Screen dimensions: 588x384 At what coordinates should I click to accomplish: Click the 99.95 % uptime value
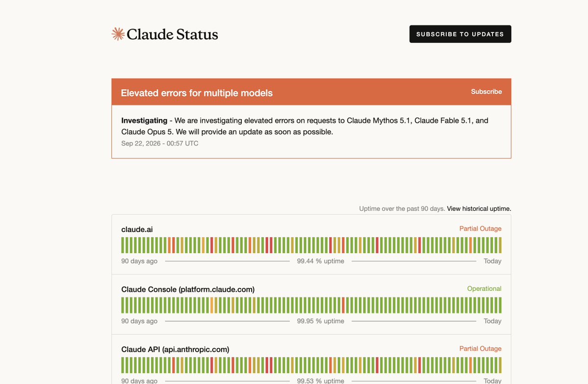coord(320,321)
